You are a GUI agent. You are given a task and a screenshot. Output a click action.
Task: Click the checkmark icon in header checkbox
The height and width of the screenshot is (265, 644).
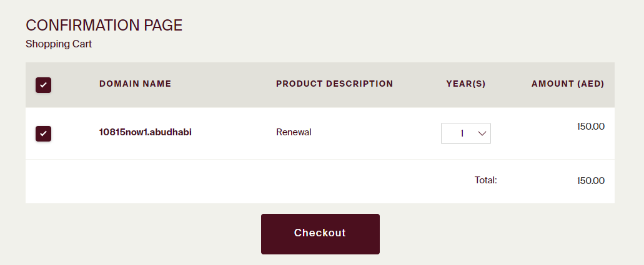click(44, 85)
